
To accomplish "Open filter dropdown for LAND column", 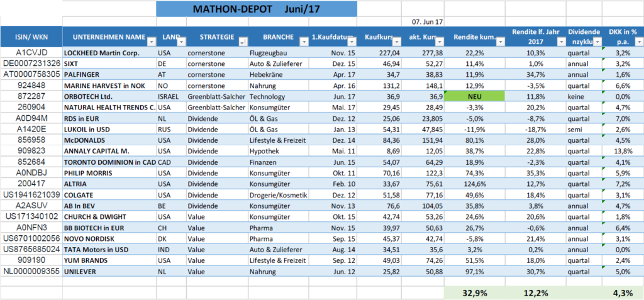I will [181, 42].
